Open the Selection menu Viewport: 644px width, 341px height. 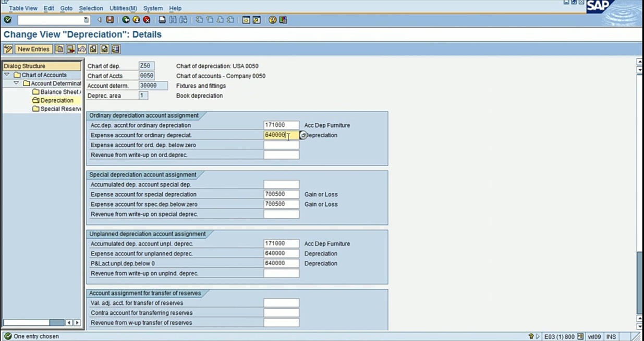click(x=91, y=8)
